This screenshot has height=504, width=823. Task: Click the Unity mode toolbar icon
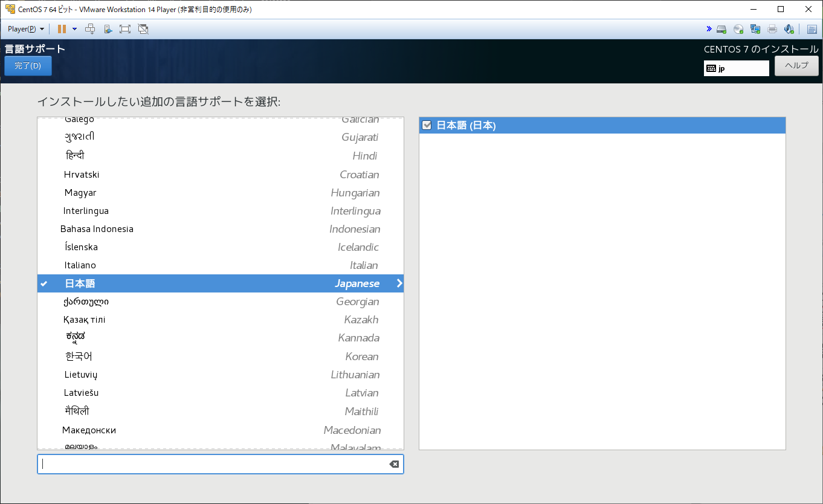143,29
